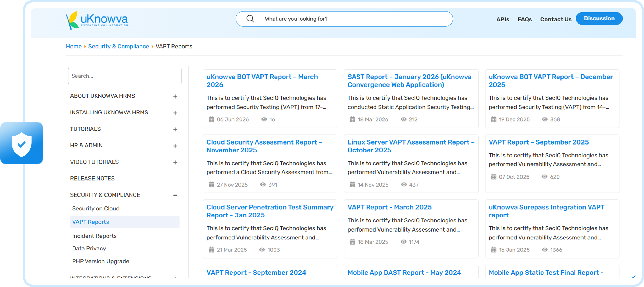
Task: Go to Security & Compliance breadcrumb
Action: pos(119,47)
